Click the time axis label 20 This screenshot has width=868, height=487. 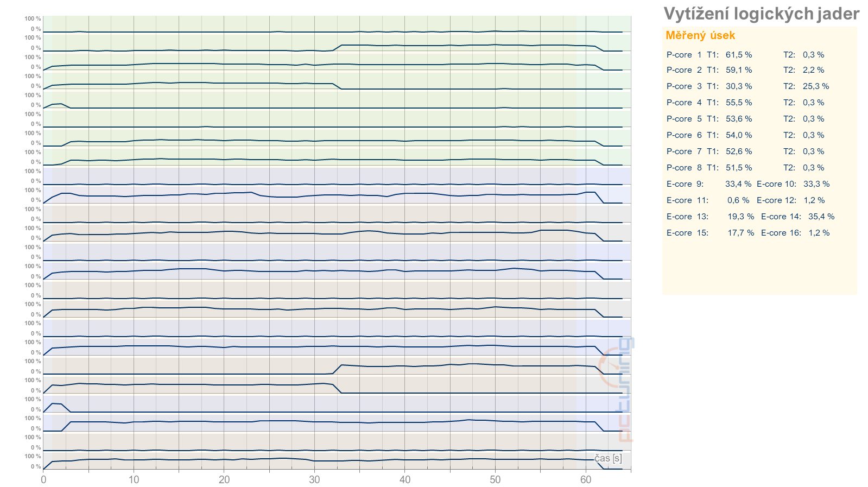click(x=224, y=479)
